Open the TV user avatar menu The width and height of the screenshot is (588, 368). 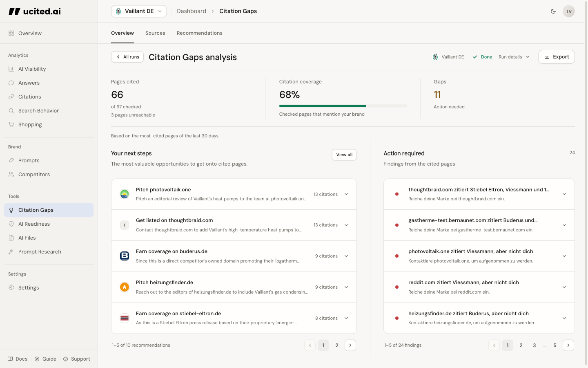click(569, 11)
